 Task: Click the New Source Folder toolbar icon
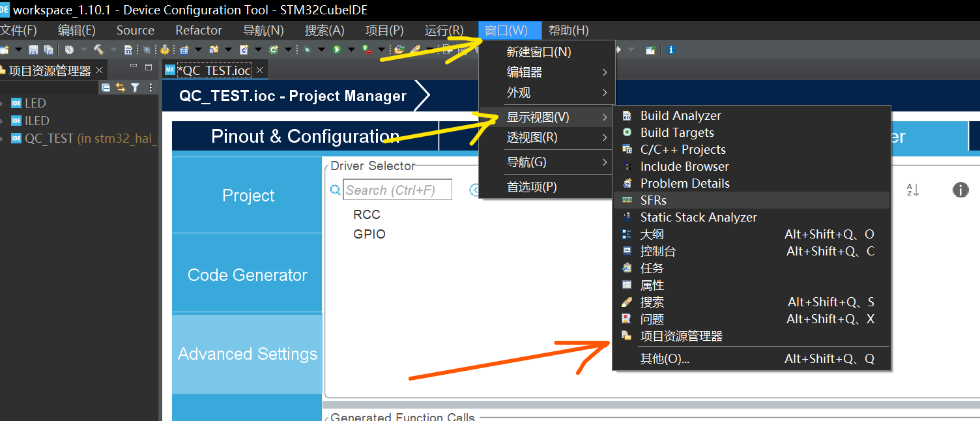[213, 50]
